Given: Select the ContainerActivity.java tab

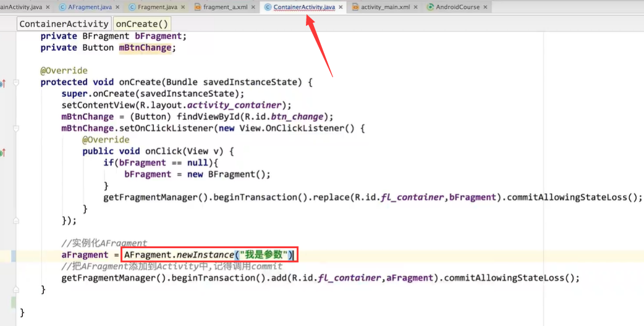Looking at the screenshot, I should [x=304, y=7].
